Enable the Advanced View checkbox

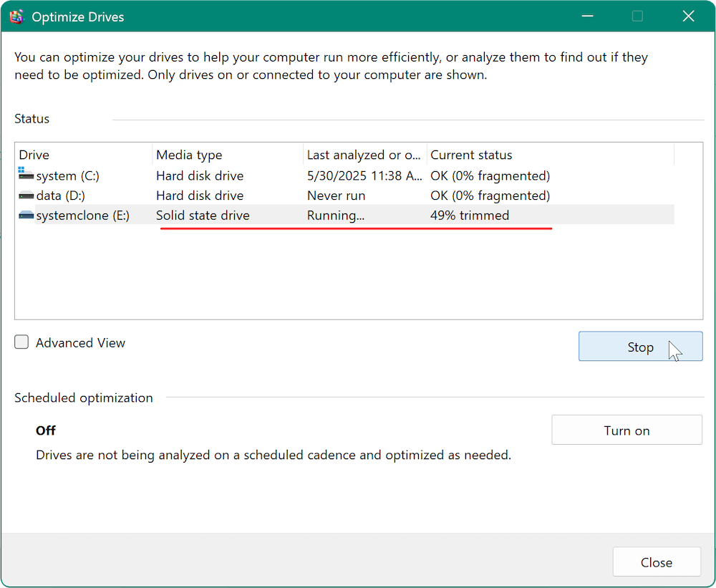click(22, 343)
